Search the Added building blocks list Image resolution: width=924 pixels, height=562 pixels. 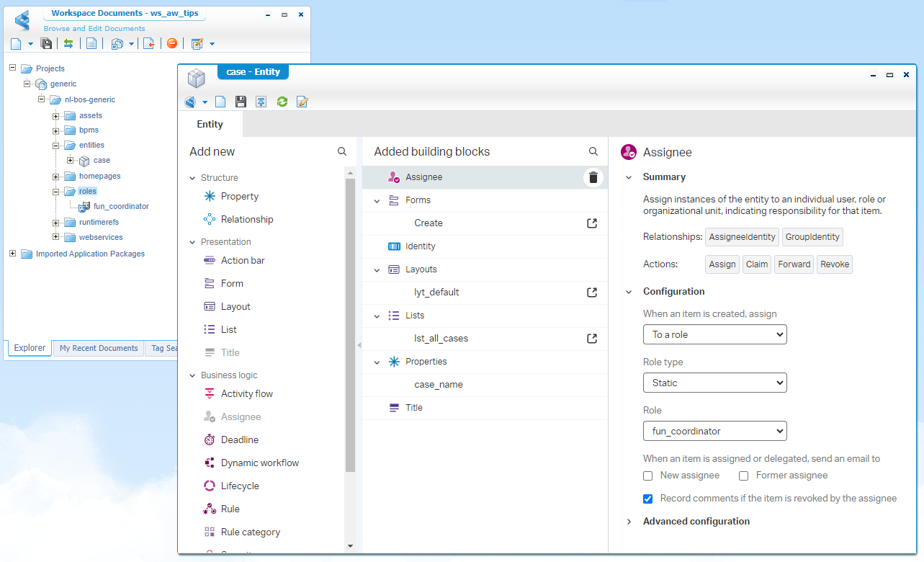pos(593,152)
